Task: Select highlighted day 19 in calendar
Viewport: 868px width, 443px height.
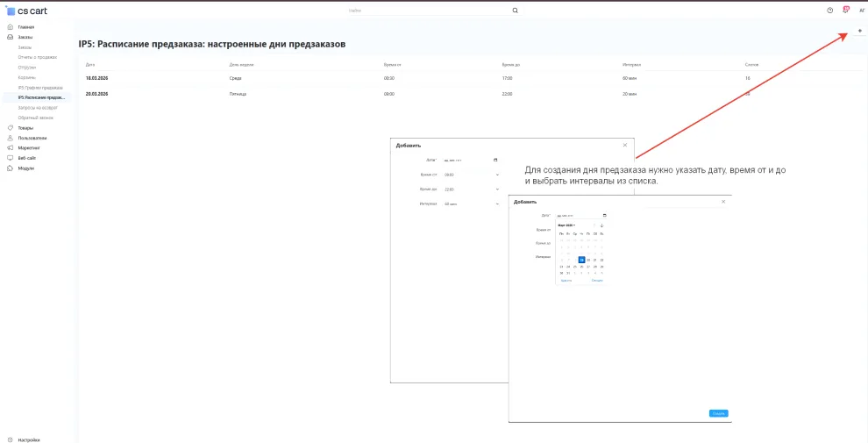Action: click(x=581, y=260)
